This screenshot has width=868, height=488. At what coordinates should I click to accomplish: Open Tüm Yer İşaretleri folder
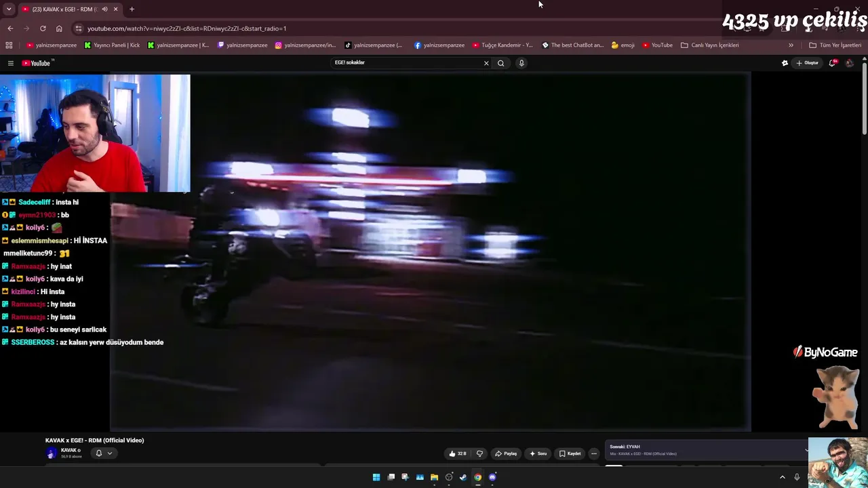coord(835,45)
